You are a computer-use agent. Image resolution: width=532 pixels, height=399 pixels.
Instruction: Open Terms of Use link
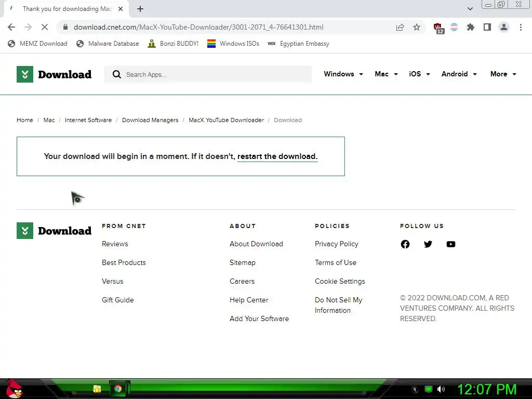[336, 262]
